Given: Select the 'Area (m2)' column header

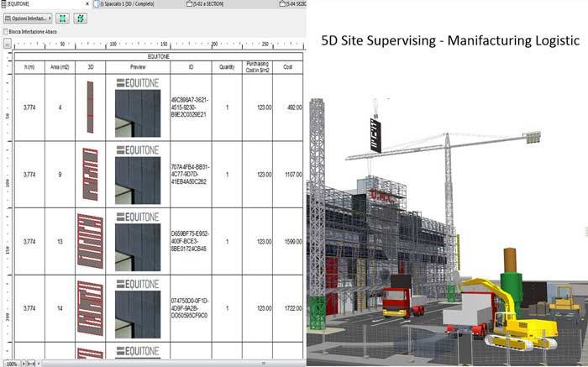Looking at the screenshot, I should coord(60,67).
